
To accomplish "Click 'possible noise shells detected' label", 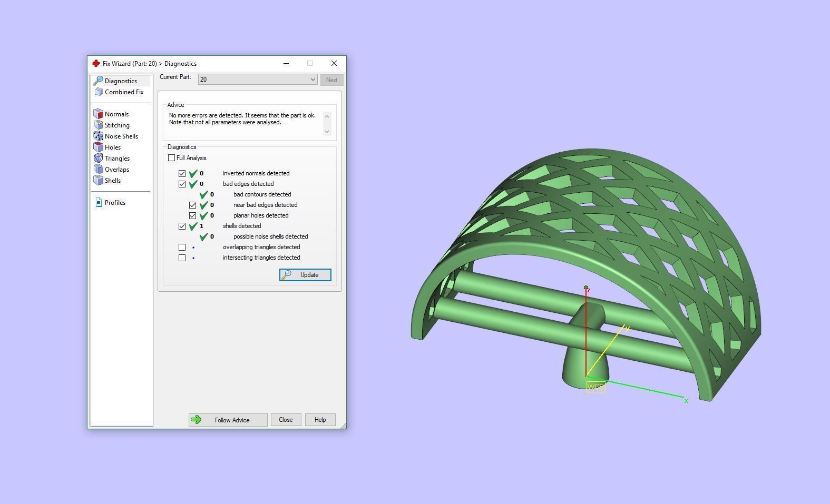I will click(x=270, y=236).
